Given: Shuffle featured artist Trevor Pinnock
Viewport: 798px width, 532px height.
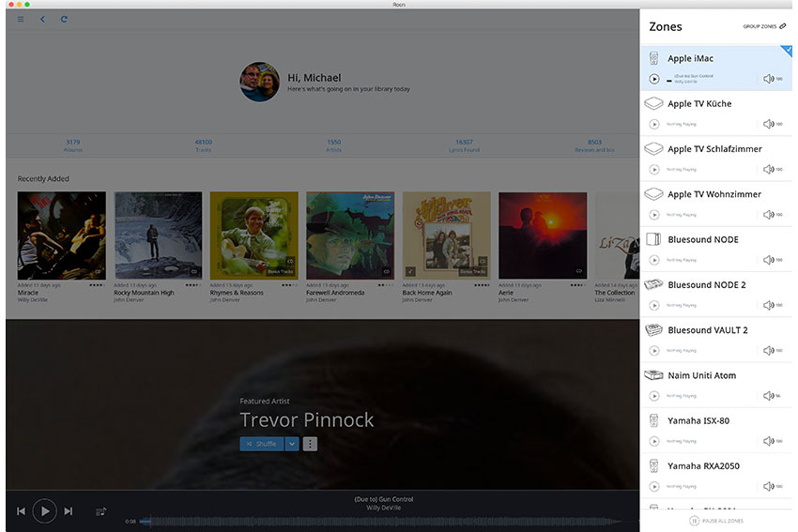Looking at the screenshot, I should click(262, 444).
